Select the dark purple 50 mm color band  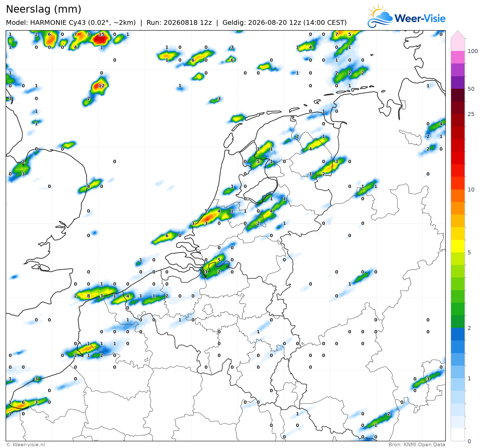tap(458, 83)
